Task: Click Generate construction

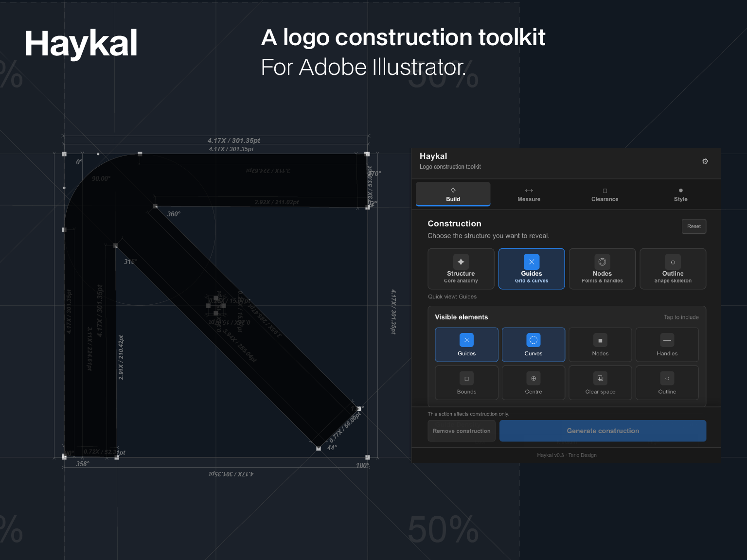Action: [603, 431]
